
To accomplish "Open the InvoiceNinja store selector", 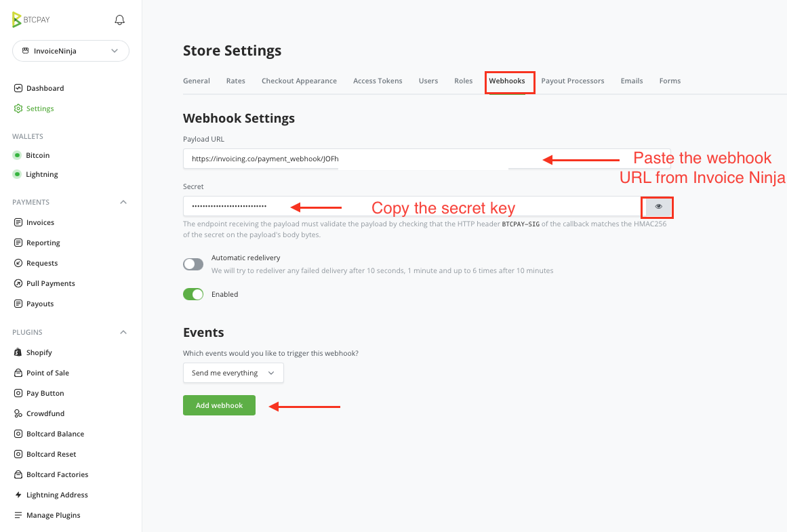I will [x=70, y=51].
